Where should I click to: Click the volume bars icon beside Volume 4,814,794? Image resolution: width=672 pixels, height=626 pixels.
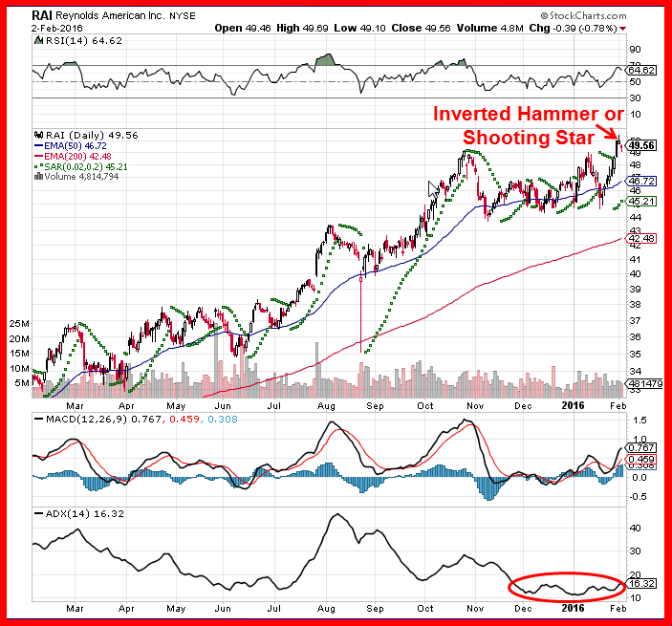38,176
